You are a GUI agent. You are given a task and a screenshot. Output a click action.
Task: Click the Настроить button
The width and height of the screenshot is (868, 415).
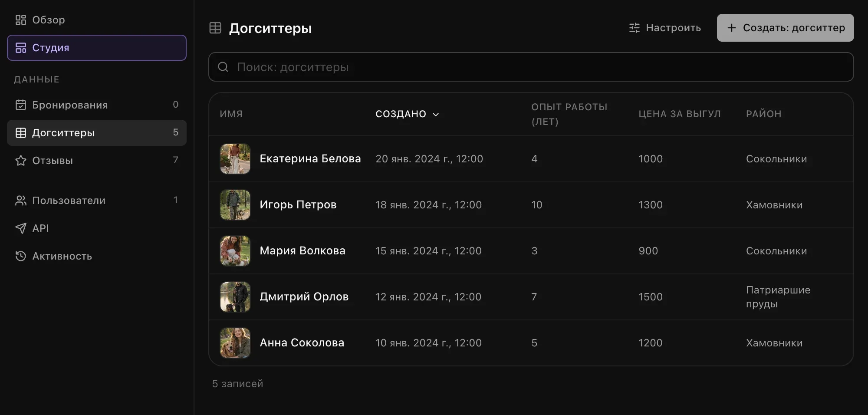[x=665, y=28]
